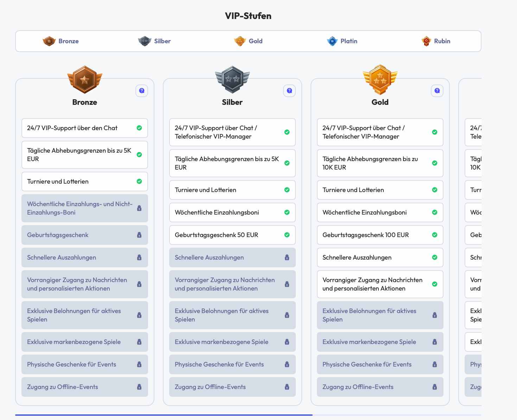Click the large Silber medal badge

(x=232, y=80)
